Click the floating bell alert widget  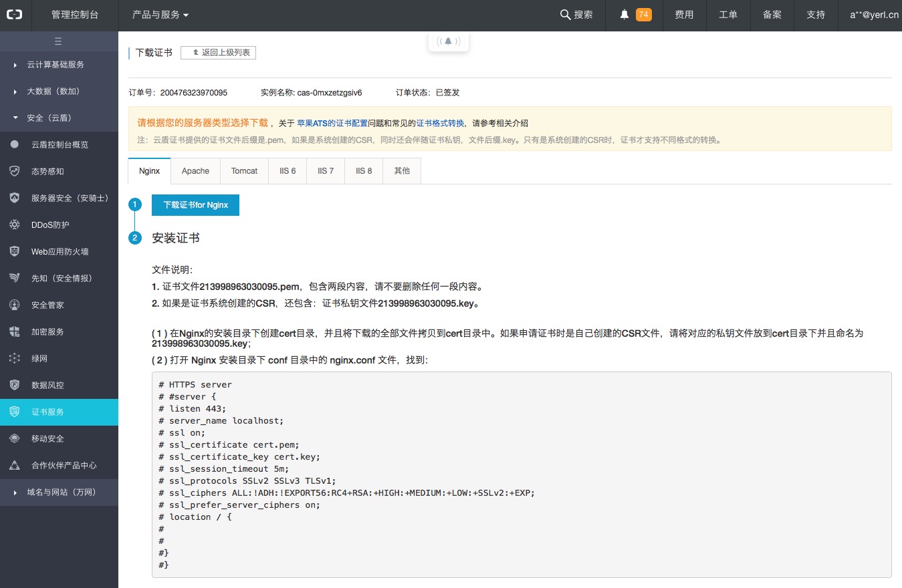point(449,41)
